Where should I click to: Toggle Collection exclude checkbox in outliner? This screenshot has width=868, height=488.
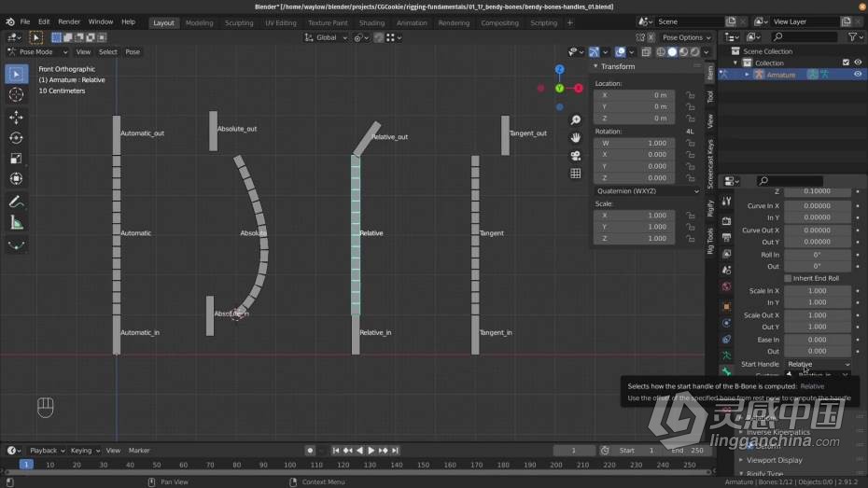846,63
